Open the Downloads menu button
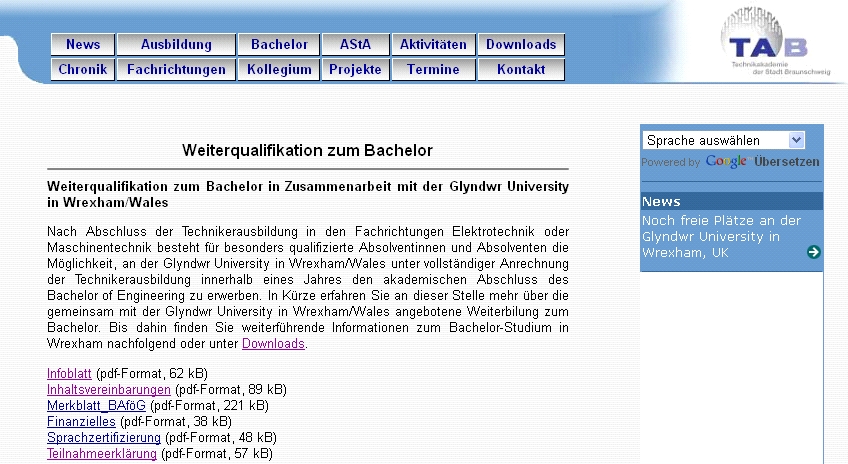Image resolution: width=848 pixels, height=464 pixels. point(521,44)
